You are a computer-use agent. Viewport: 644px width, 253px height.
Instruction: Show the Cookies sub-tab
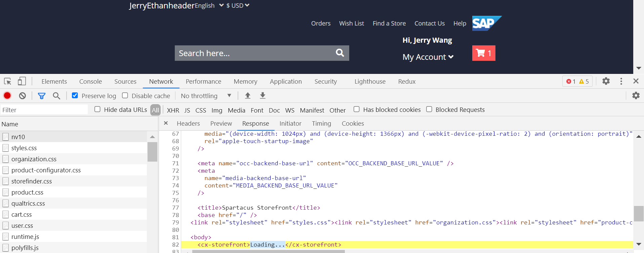coord(353,123)
